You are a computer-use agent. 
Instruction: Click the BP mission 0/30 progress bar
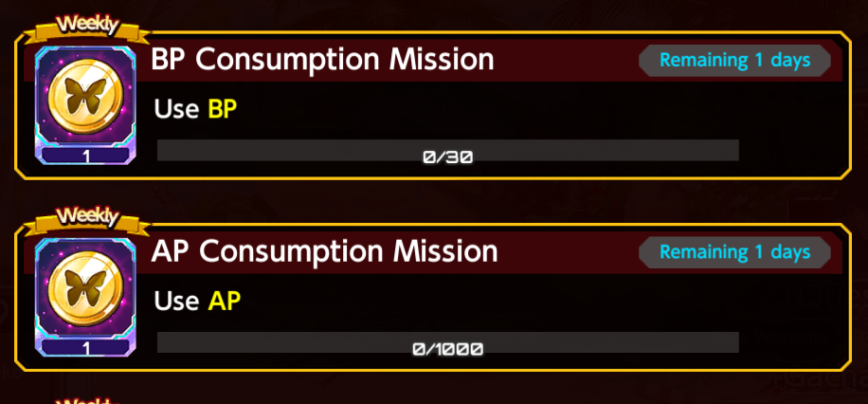(448, 151)
